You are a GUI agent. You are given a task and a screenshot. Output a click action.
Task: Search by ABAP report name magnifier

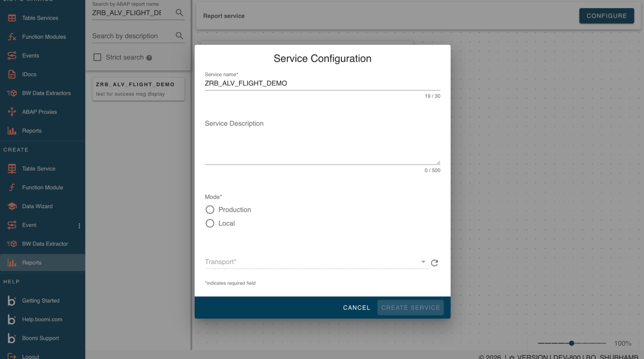[x=179, y=13]
